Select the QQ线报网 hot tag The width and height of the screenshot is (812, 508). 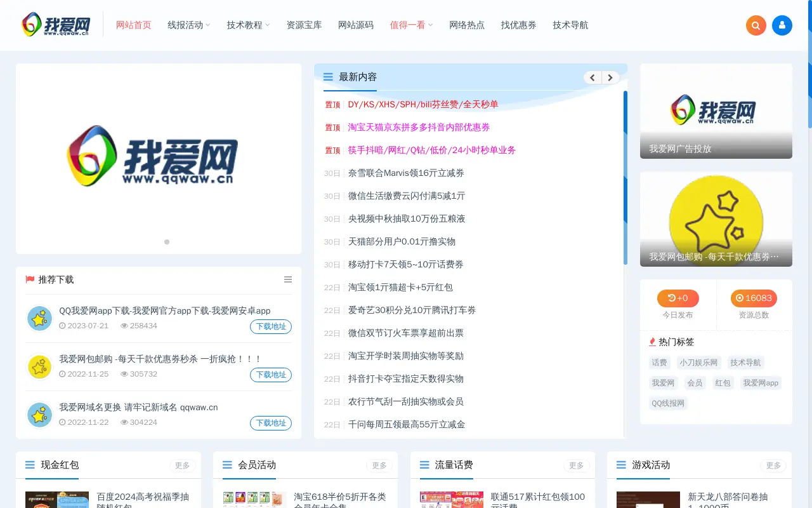[x=669, y=403]
